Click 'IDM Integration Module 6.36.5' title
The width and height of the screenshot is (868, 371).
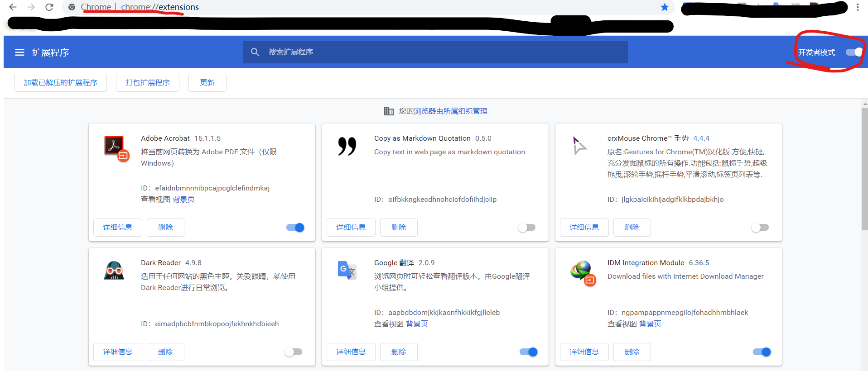[x=658, y=263]
